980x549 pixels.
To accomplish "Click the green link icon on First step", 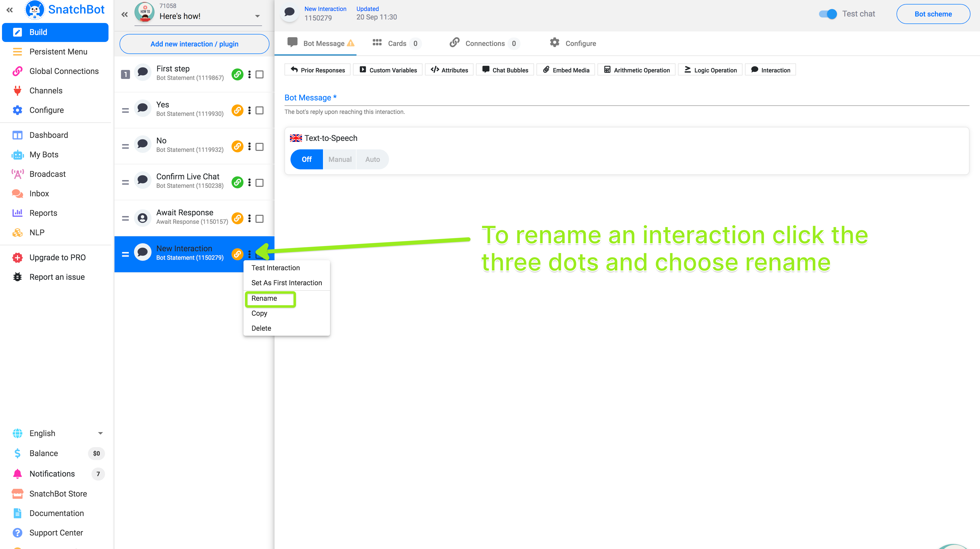I will (237, 74).
